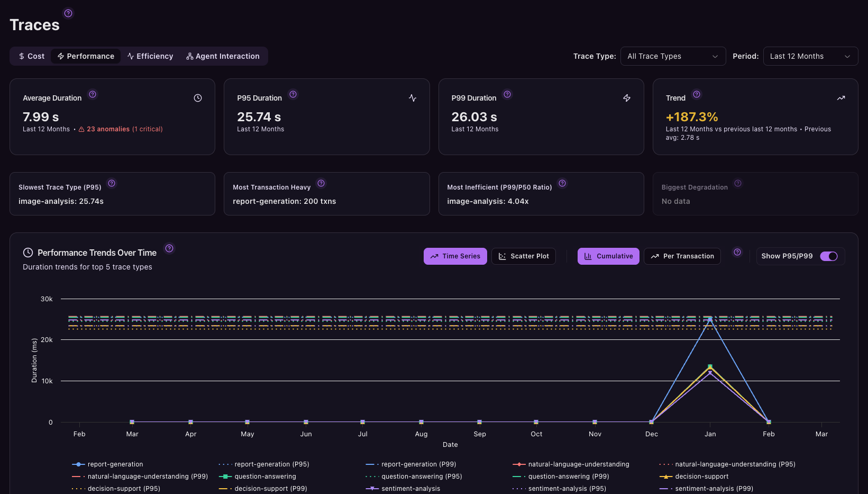Open the Period dropdown

click(810, 56)
